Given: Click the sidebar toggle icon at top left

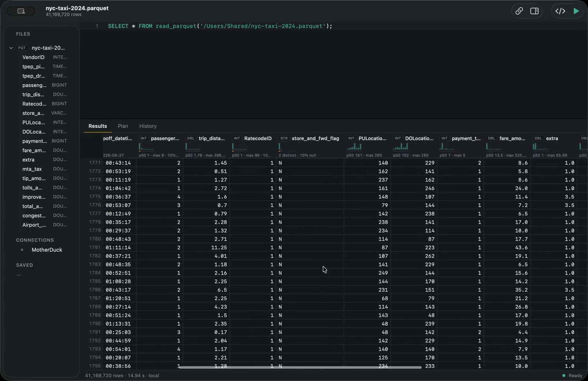Looking at the screenshot, I should tap(21, 11).
